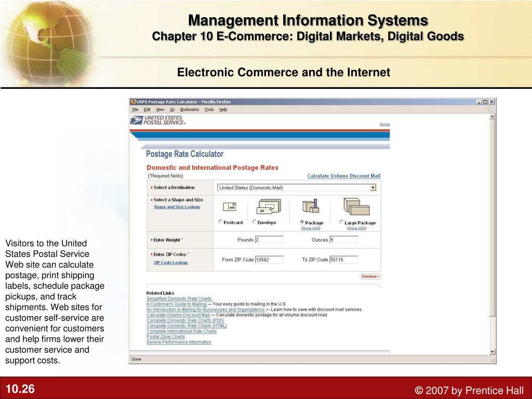Click the USPS eagle logo

[137, 120]
